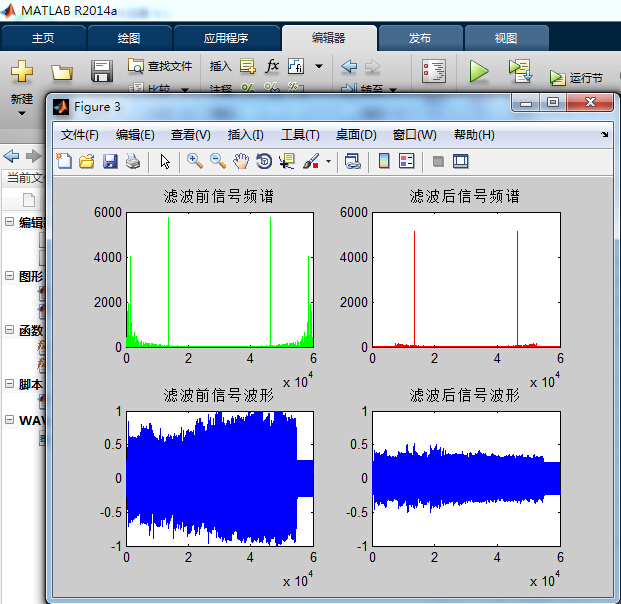621x604 pixels.
Task: Click Save Figure icon in figure toolbar
Action: click(x=110, y=161)
